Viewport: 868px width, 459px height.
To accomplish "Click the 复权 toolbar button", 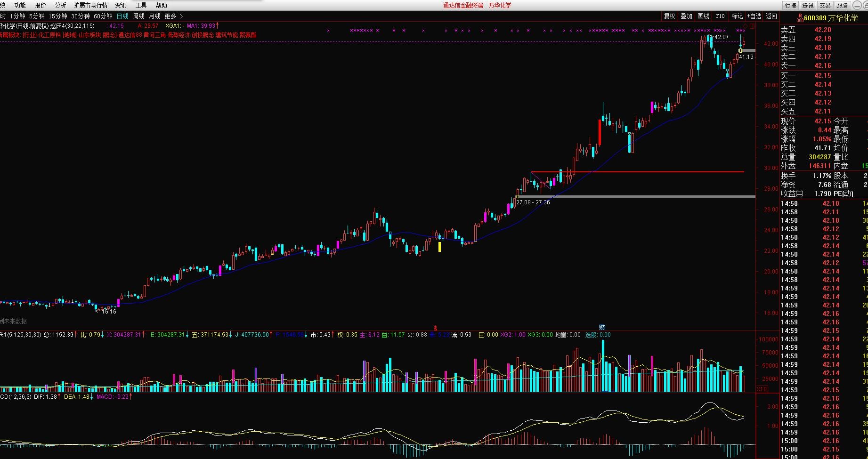I will point(669,16).
